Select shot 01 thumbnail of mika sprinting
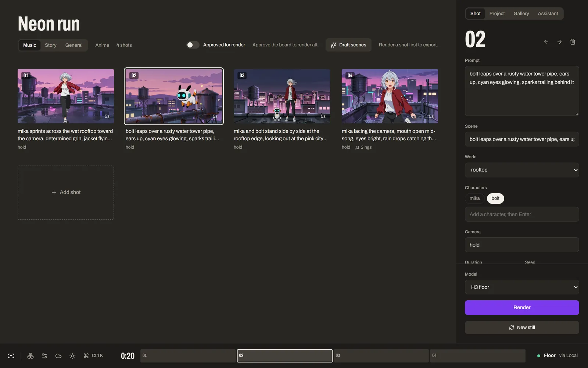This screenshot has width=588, height=368. [66, 96]
